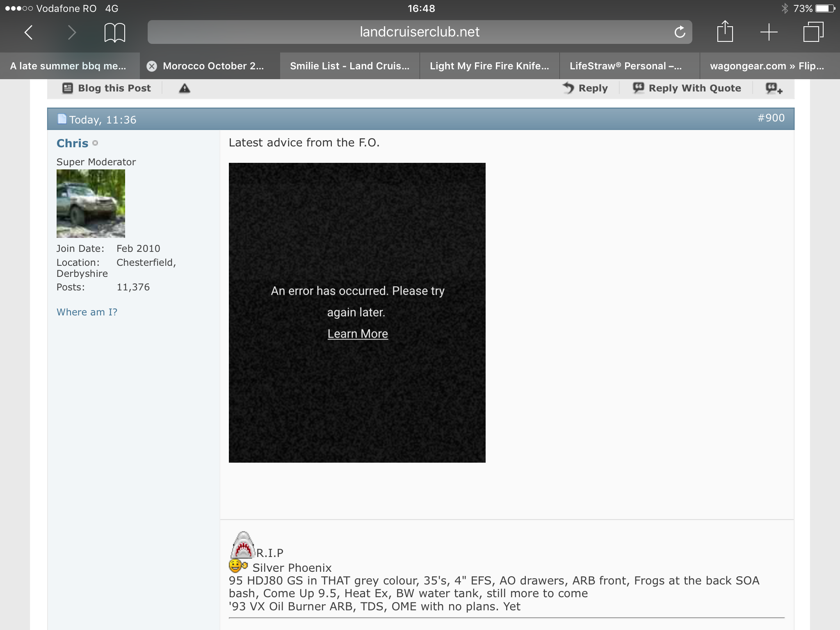Tap the Bluetooth status icon

(x=785, y=8)
